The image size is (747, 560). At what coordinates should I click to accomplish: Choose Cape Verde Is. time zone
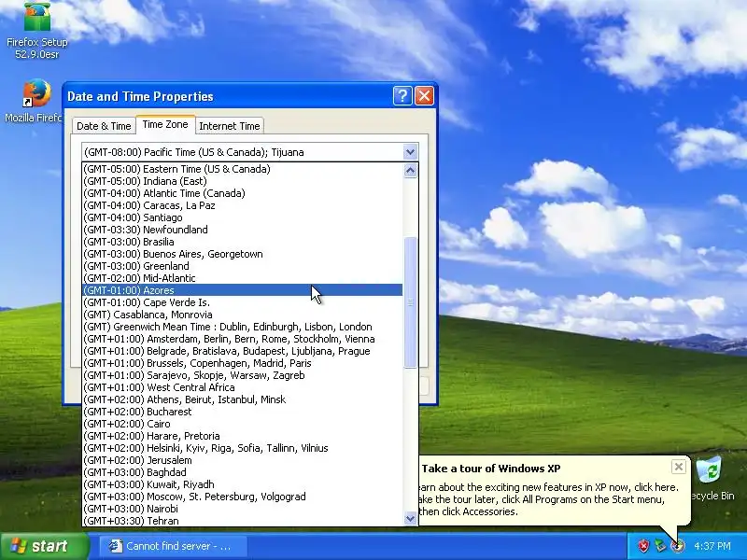click(x=243, y=302)
